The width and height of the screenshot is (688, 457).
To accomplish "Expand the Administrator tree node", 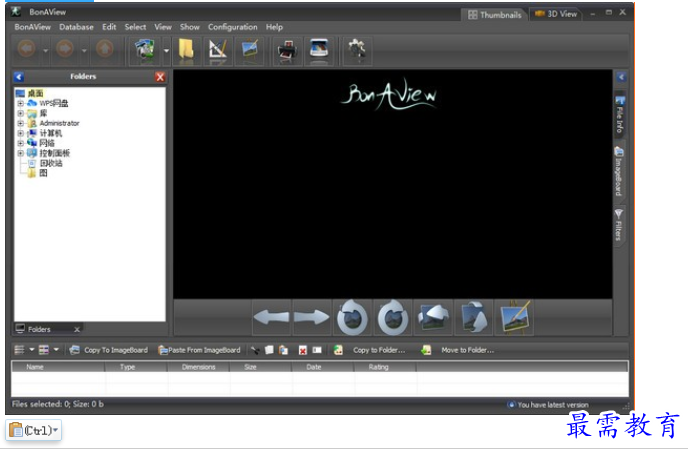I will 20,124.
